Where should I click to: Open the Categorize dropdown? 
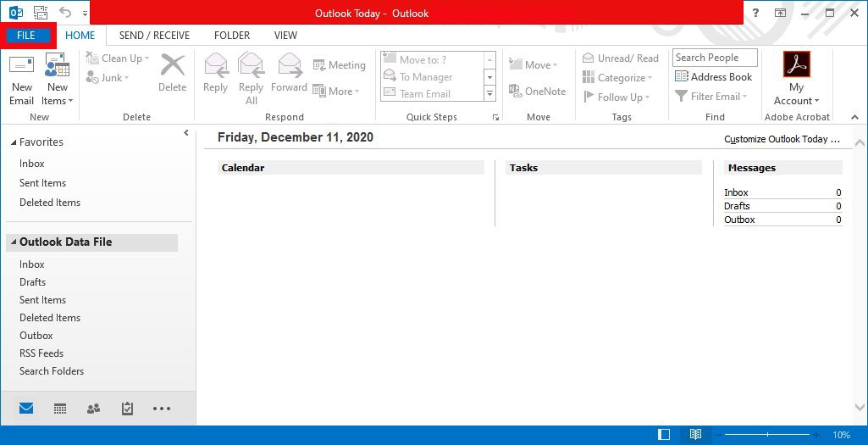(x=617, y=78)
